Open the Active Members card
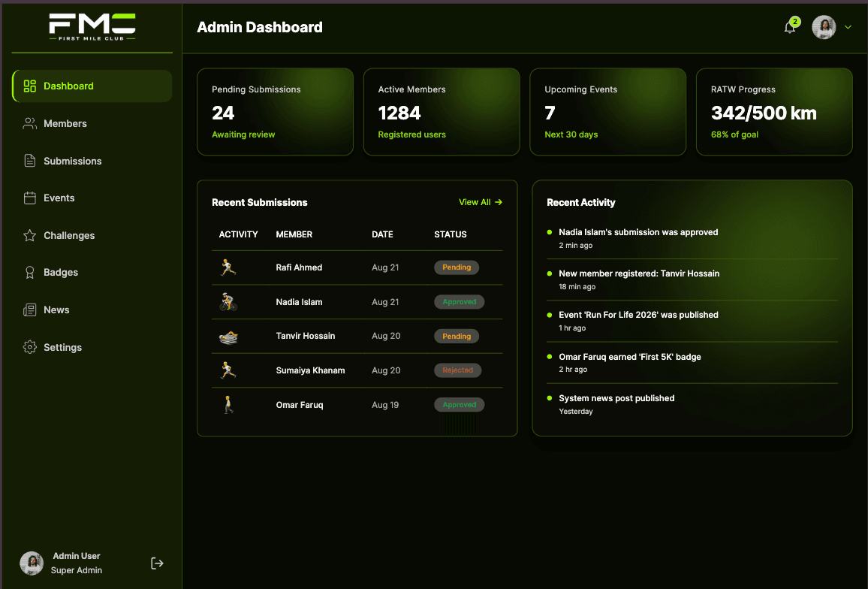The width and height of the screenshot is (868, 589). pyautogui.click(x=442, y=112)
